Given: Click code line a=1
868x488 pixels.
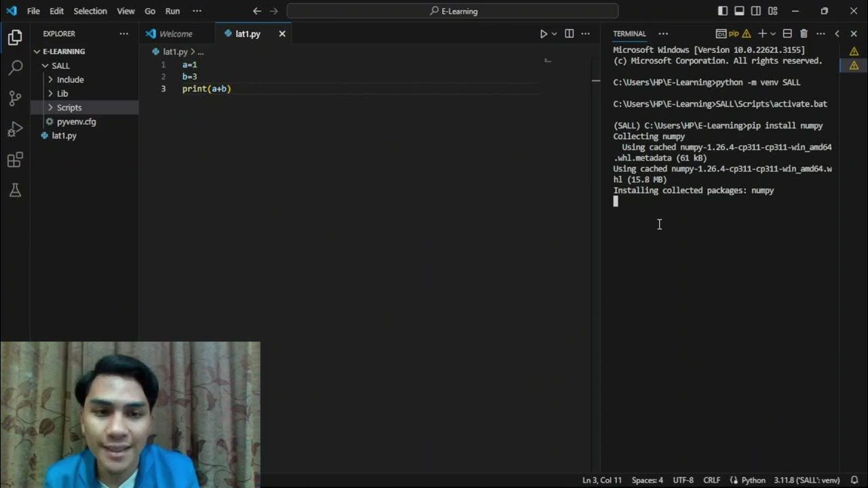Looking at the screenshot, I should pyautogui.click(x=189, y=64).
